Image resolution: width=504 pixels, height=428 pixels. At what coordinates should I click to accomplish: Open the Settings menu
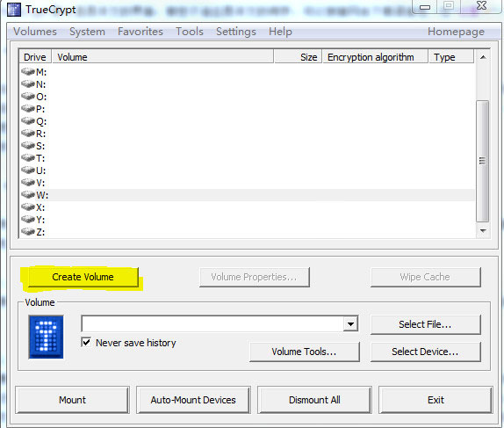pos(236,32)
